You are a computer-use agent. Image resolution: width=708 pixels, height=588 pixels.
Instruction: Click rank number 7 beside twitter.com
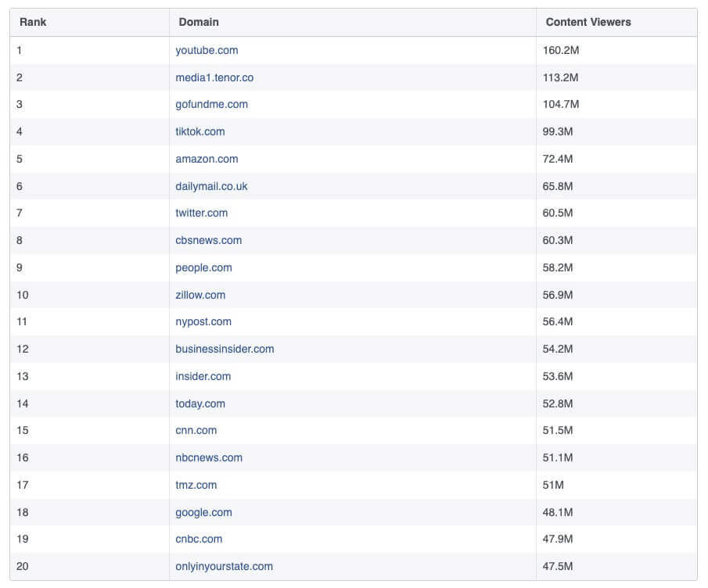coord(20,213)
